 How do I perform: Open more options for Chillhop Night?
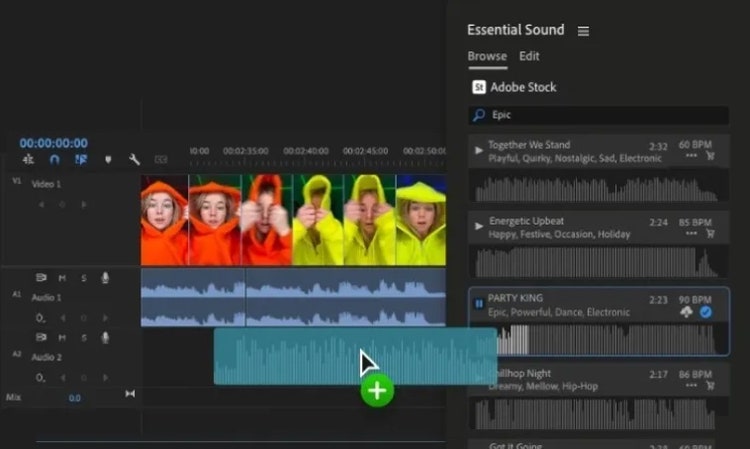click(x=691, y=385)
